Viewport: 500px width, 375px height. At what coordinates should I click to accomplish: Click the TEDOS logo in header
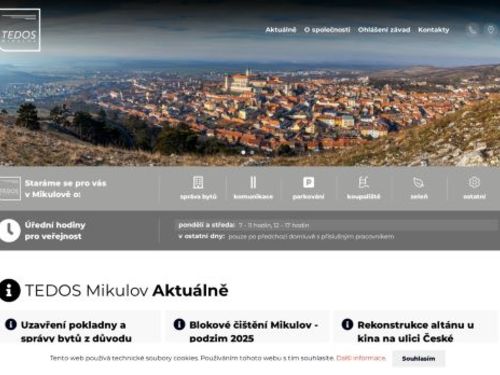click(20, 30)
